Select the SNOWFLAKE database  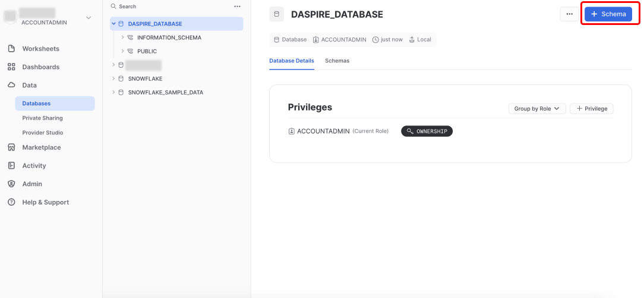pyautogui.click(x=145, y=79)
